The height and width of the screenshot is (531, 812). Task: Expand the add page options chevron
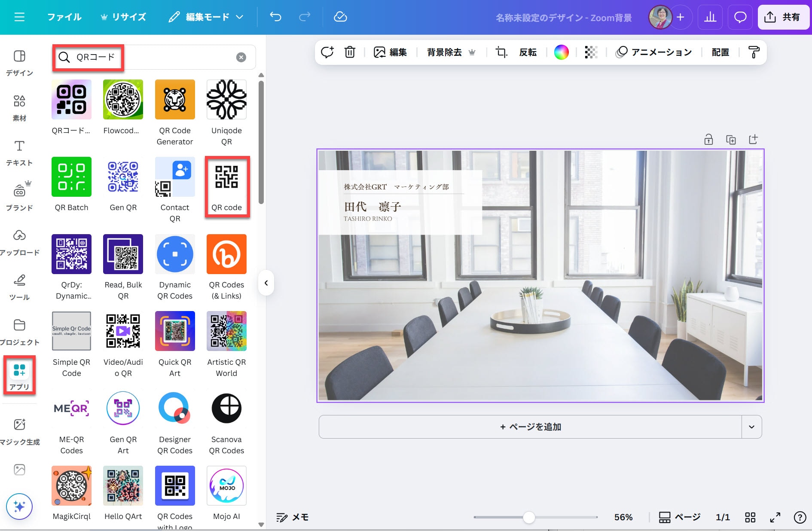[751, 427]
